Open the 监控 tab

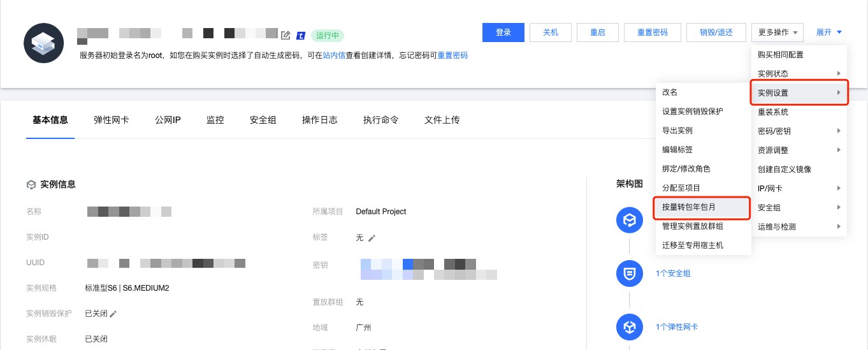(215, 120)
